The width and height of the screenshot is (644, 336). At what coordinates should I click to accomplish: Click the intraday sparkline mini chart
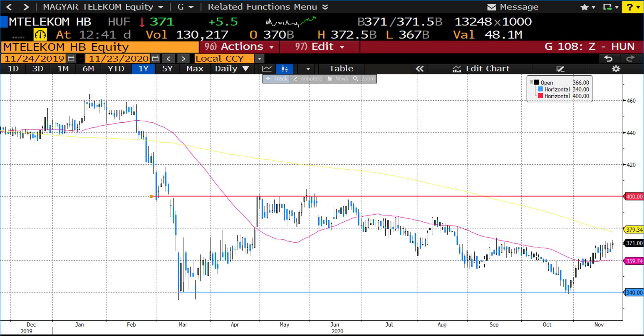pyautogui.click(x=291, y=21)
